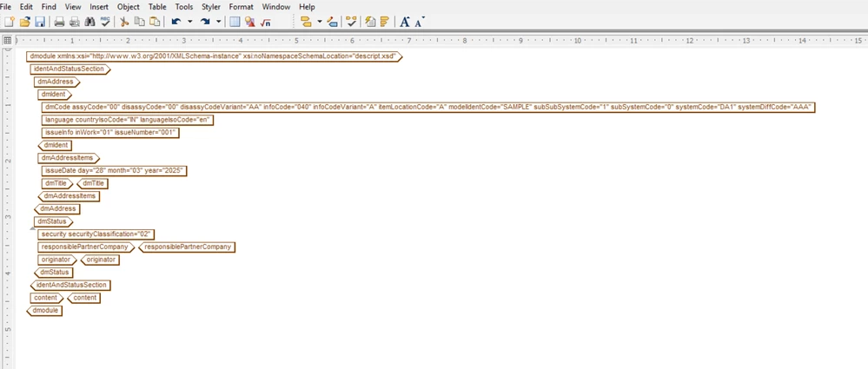The height and width of the screenshot is (369, 868).
Task: Copy selection using the Copy icon
Action: (x=140, y=22)
